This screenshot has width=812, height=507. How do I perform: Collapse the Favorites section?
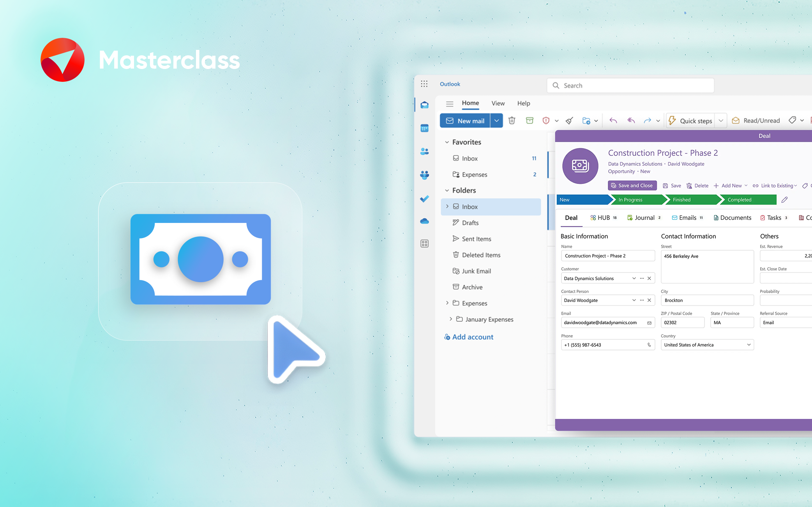447,142
